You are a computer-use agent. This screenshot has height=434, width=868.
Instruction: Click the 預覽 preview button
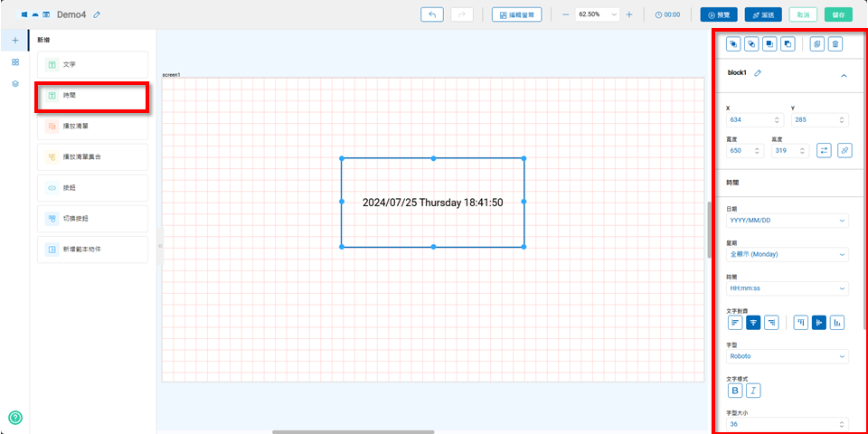pyautogui.click(x=718, y=14)
